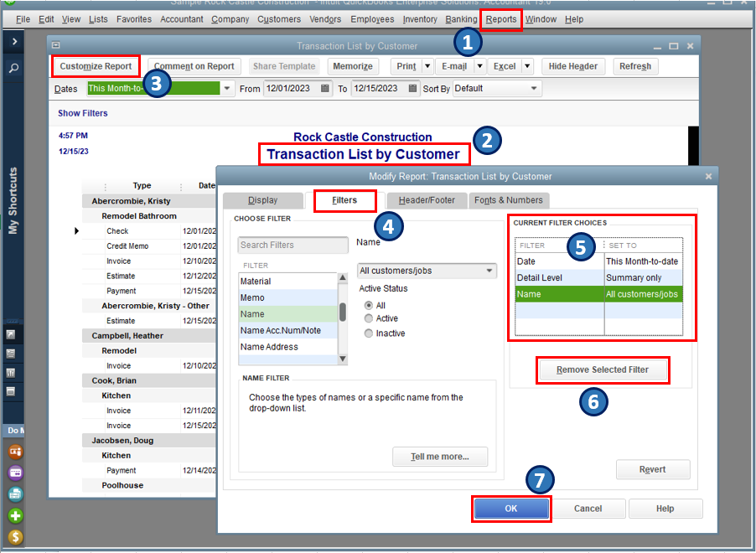Expand the Print button dropdown arrow

click(427, 66)
